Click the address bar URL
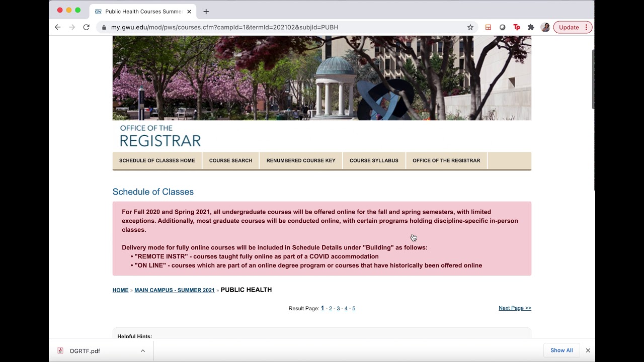The height and width of the screenshot is (362, 644). click(x=224, y=27)
